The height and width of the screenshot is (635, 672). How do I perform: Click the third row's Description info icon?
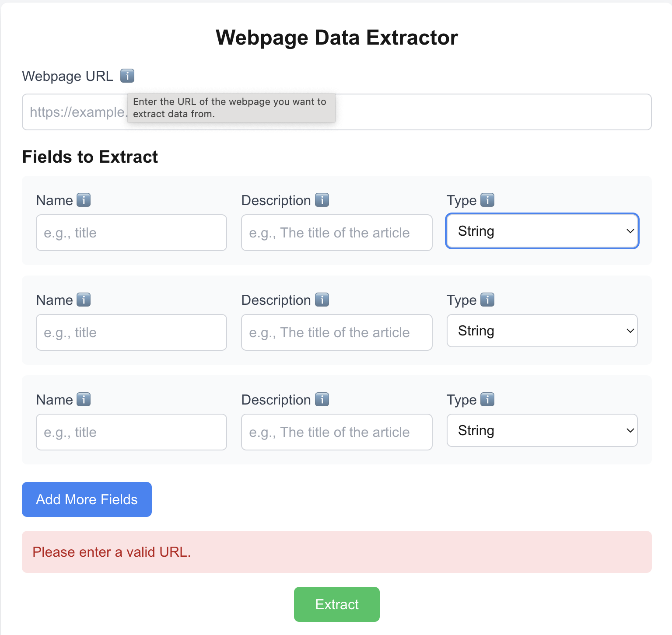point(322,399)
